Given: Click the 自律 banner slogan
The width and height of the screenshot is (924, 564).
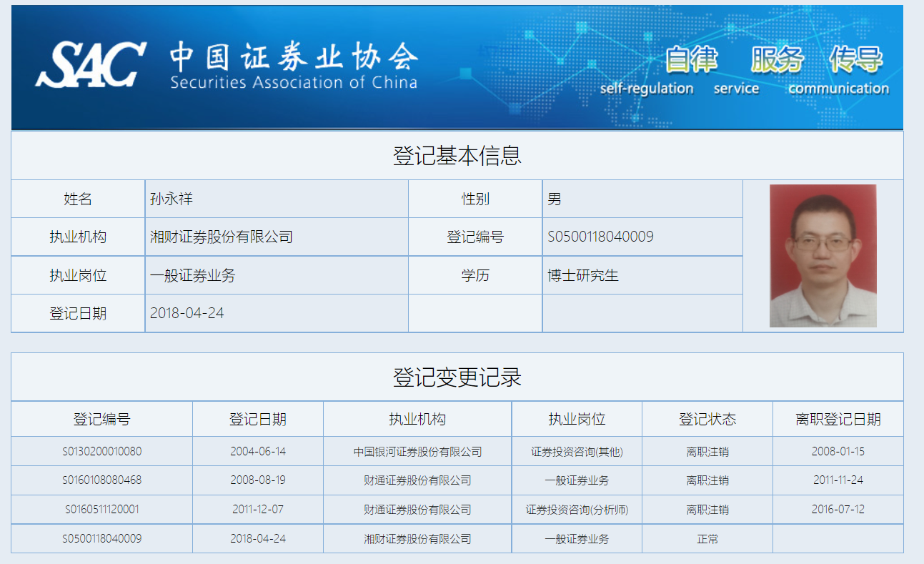Looking at the screenshot, I should (x=691, y=60).
